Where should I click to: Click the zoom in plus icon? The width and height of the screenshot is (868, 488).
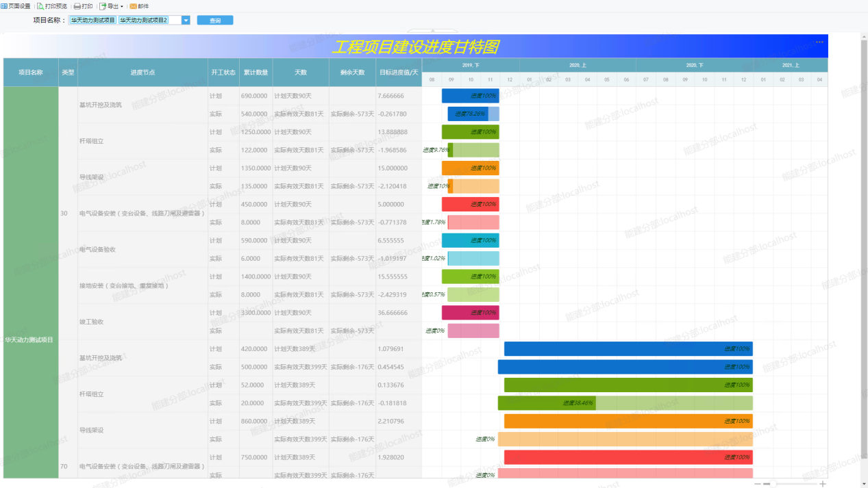point(823,484)
